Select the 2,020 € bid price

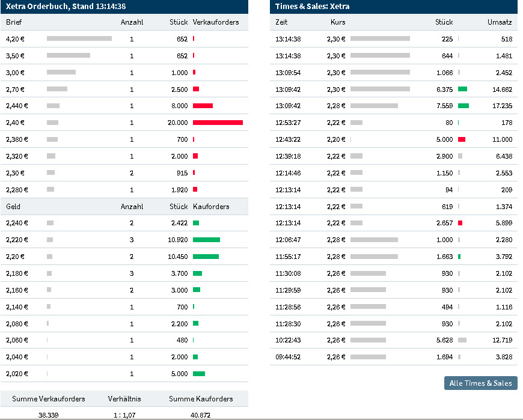[x=17, y=374]
